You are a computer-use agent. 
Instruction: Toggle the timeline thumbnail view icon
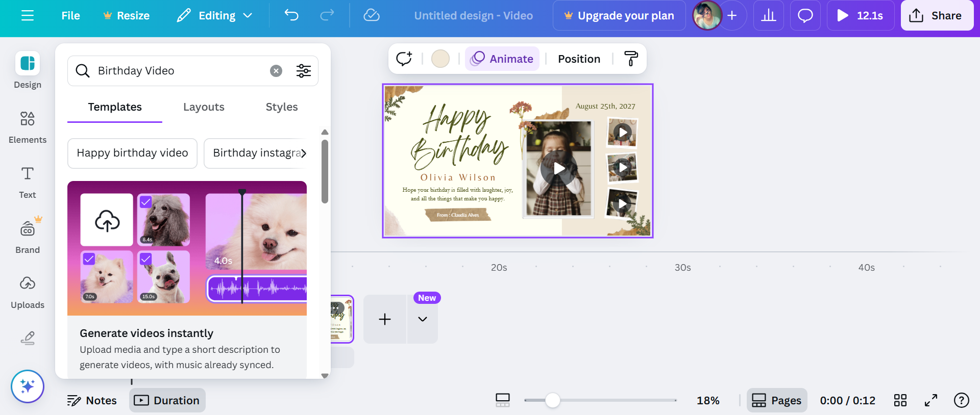tap(503, 401)
